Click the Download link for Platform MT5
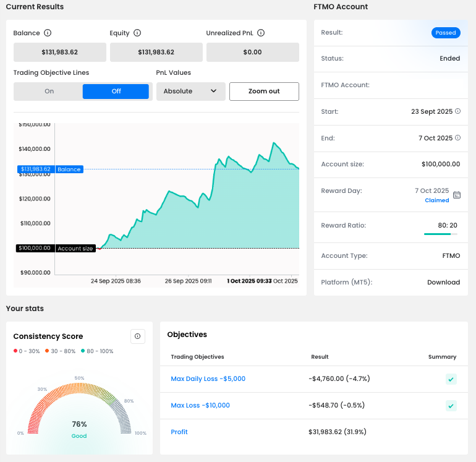Viewport: 476px width, 462px height. (x=443, y=282)
